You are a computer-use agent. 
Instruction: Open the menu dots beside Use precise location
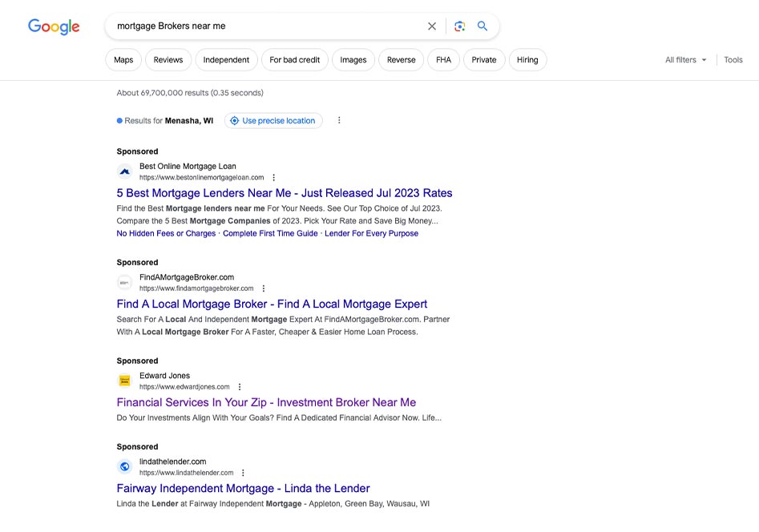[339, 120]
